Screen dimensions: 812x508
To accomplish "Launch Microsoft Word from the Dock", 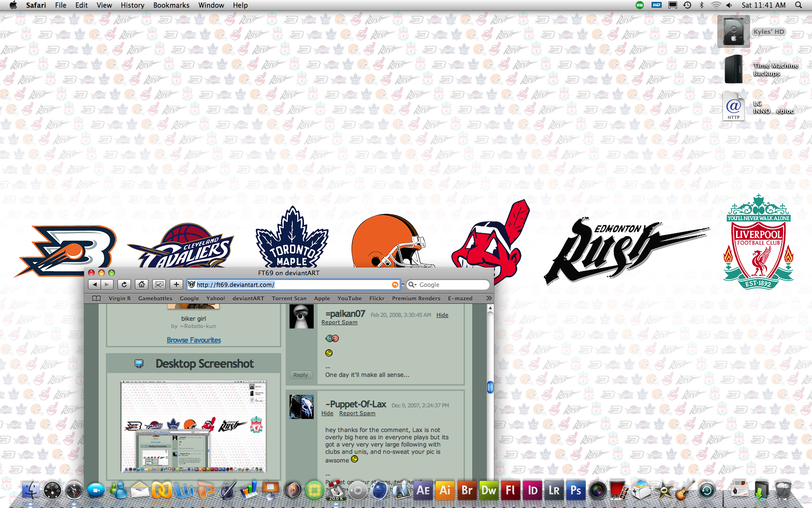I will [184, 491].
